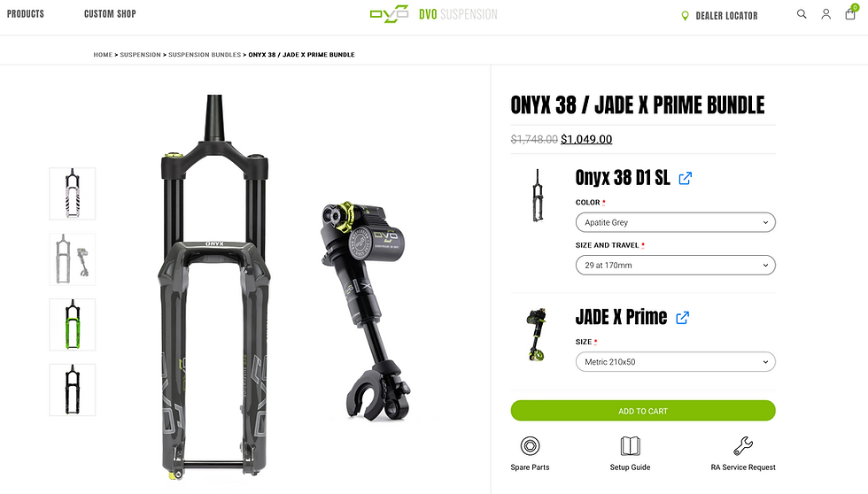Click the Home breadcrumb link

coord(103,55)
